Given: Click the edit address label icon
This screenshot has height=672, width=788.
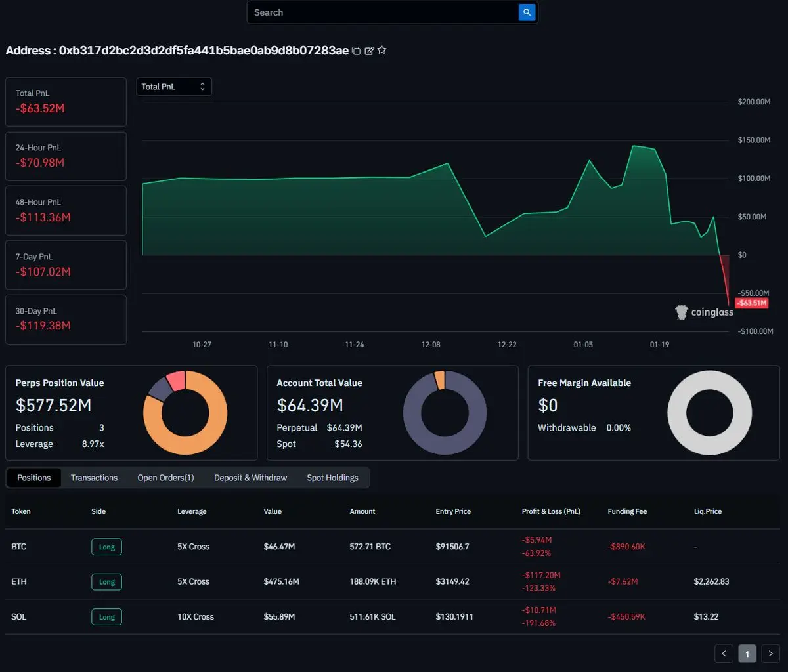Looking at the screenshot, I should point(369,51).
